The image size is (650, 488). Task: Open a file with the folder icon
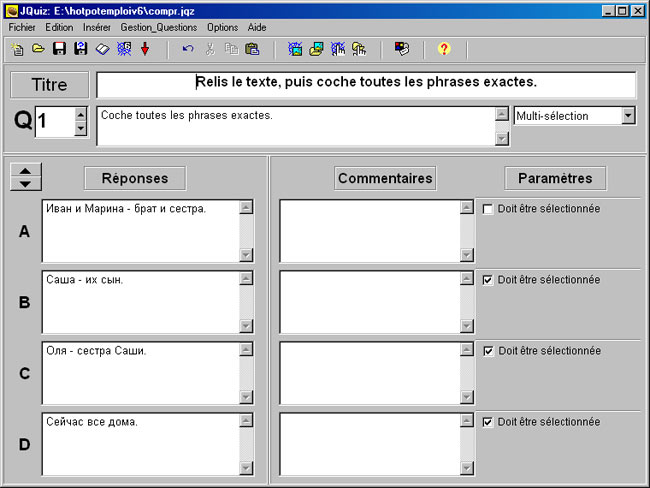(x=38, y=48)
